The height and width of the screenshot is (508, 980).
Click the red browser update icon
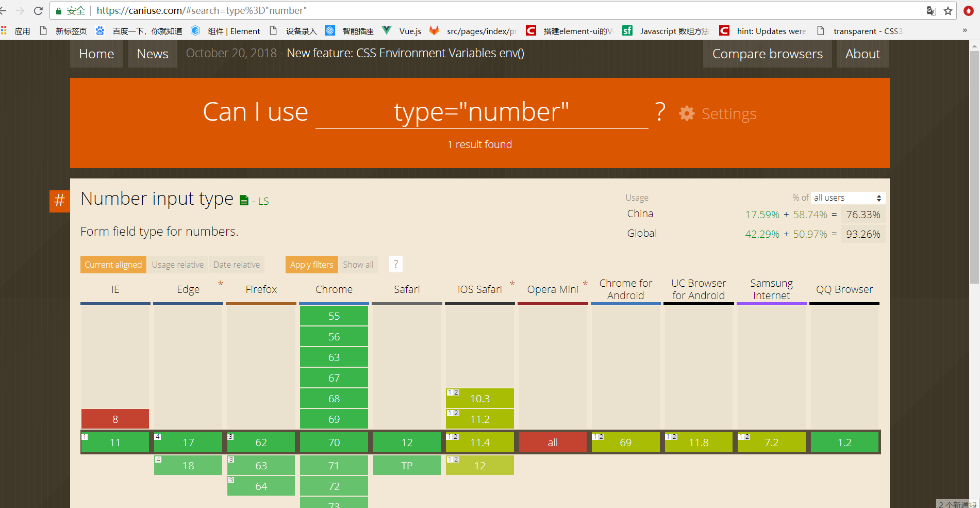point(969,11)
